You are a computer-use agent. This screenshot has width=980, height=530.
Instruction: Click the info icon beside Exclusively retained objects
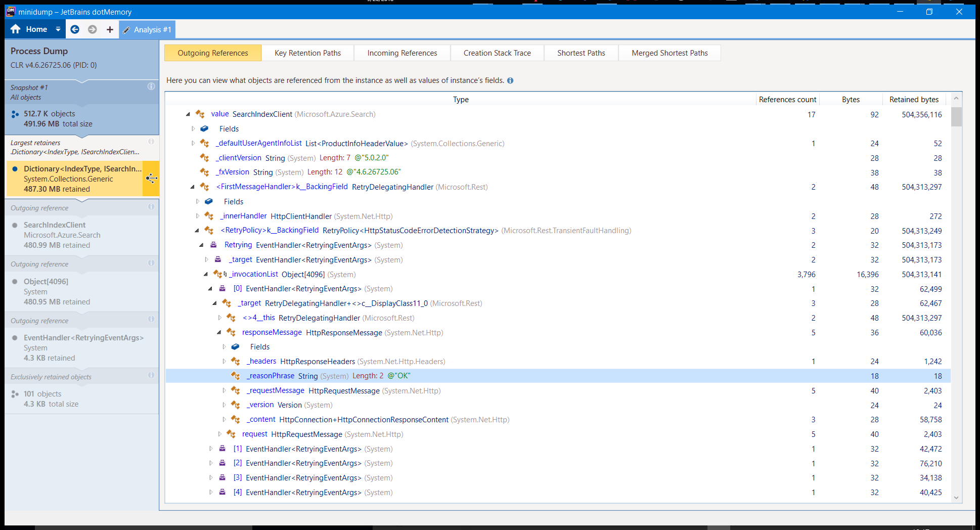point(151,375)
